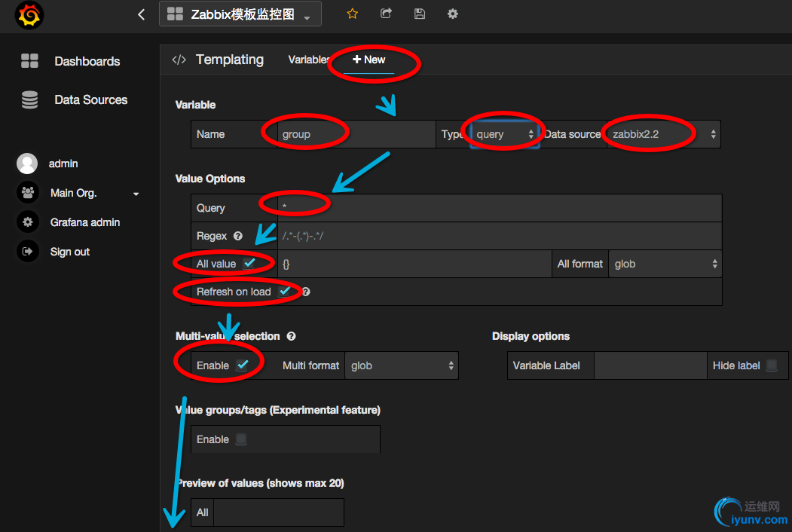Open the zabbix2.2 Data source dropdown

coord(659,133)
